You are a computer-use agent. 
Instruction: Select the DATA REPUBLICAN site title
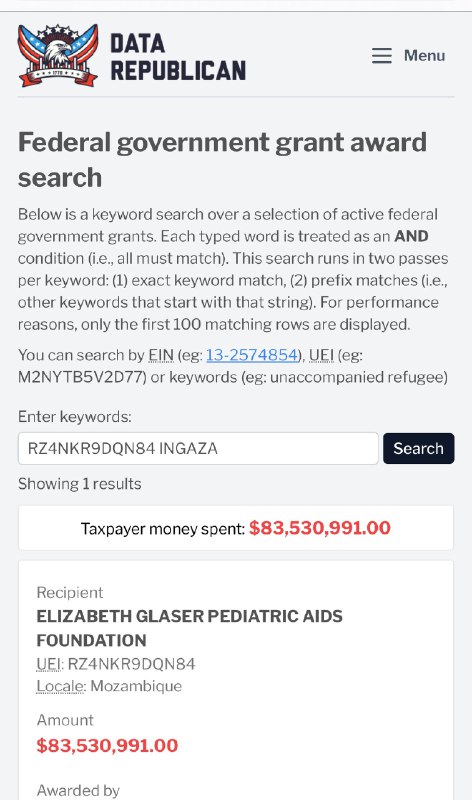[178, 57]
